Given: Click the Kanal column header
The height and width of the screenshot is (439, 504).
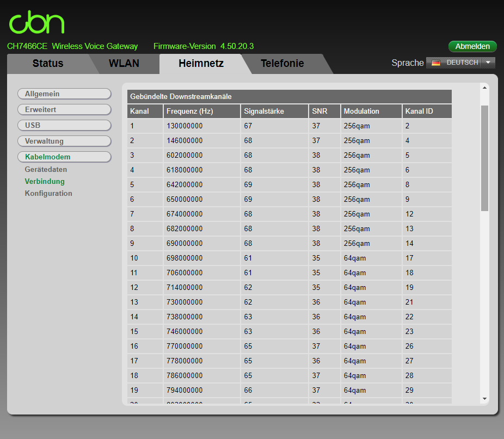Looking at the screenshot, I should coord(145,111).
